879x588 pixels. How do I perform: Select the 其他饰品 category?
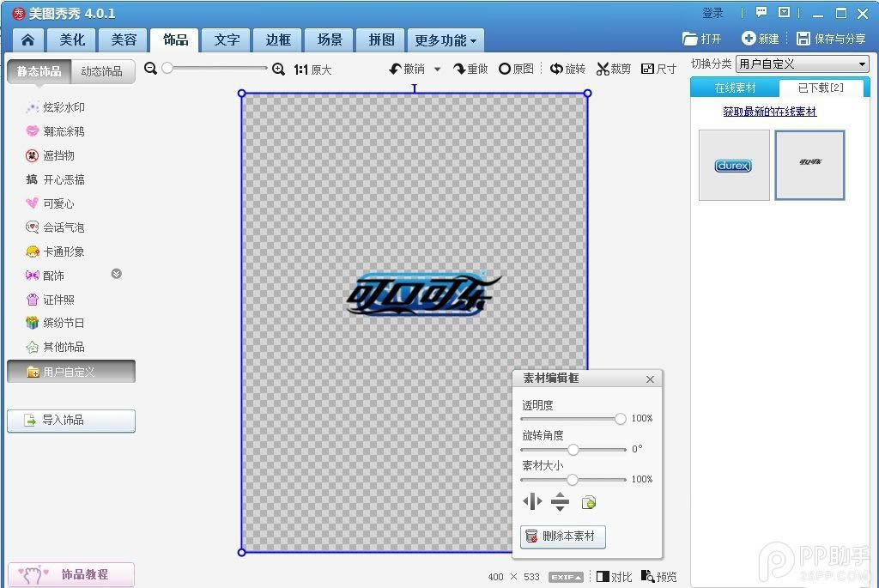[x=56, y=347]
